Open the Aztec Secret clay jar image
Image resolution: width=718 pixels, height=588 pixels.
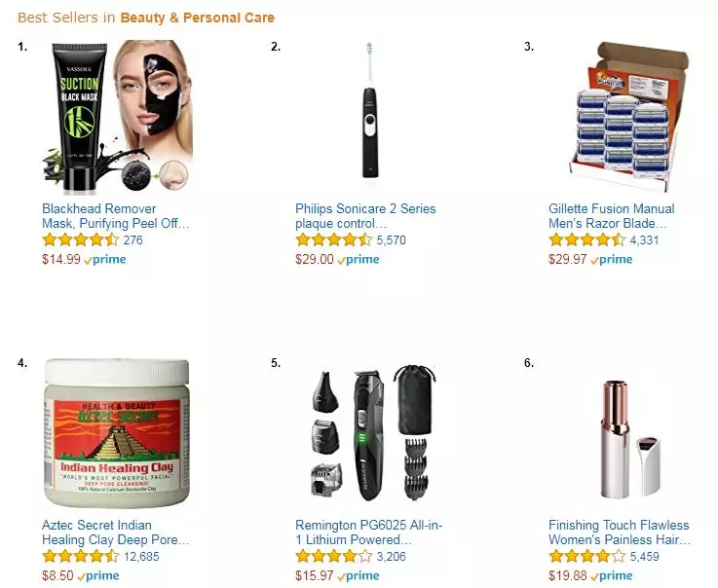click(x=117, y=433)
